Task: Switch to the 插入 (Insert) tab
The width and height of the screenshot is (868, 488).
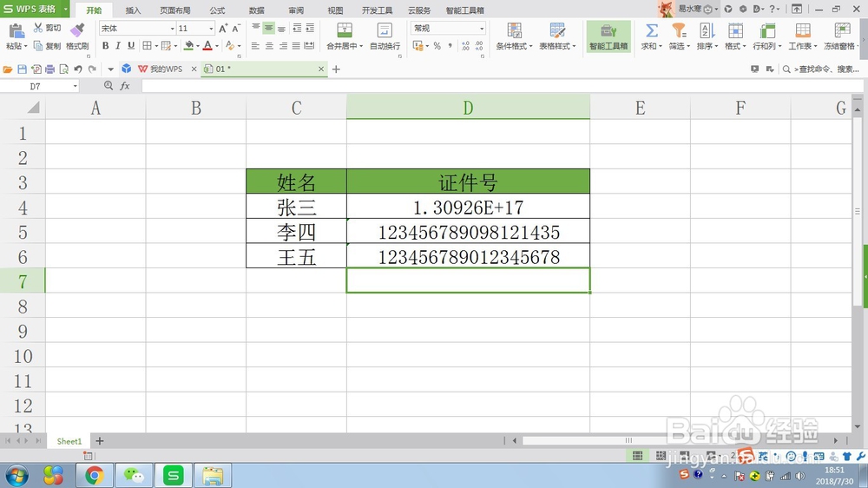Action: [133, 10]
